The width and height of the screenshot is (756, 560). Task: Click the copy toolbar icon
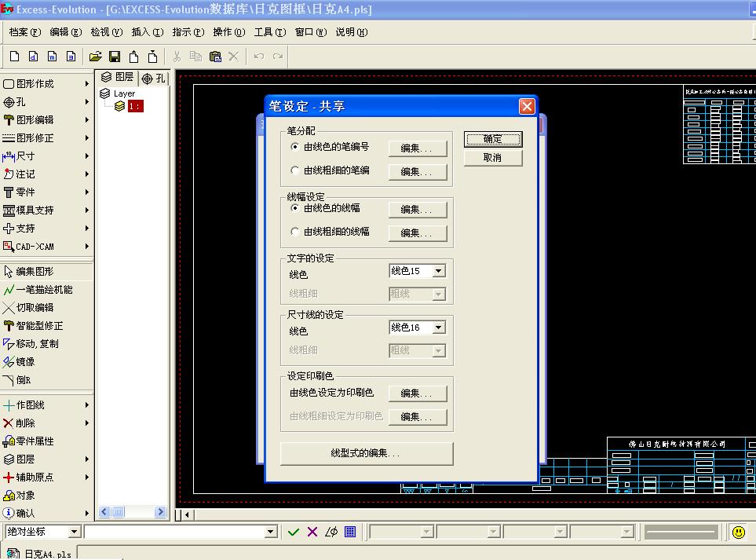(195, 57)
